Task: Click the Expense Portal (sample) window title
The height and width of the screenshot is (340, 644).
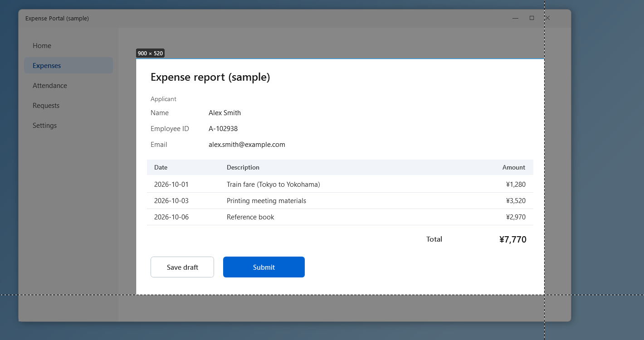Action: click(x=57, y=19)
